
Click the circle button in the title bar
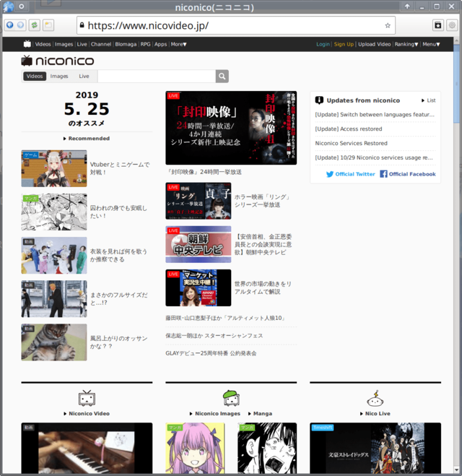(22, 6)
